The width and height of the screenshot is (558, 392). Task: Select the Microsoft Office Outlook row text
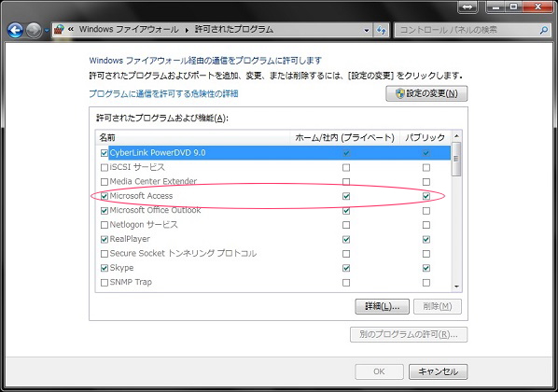(155, 210)
